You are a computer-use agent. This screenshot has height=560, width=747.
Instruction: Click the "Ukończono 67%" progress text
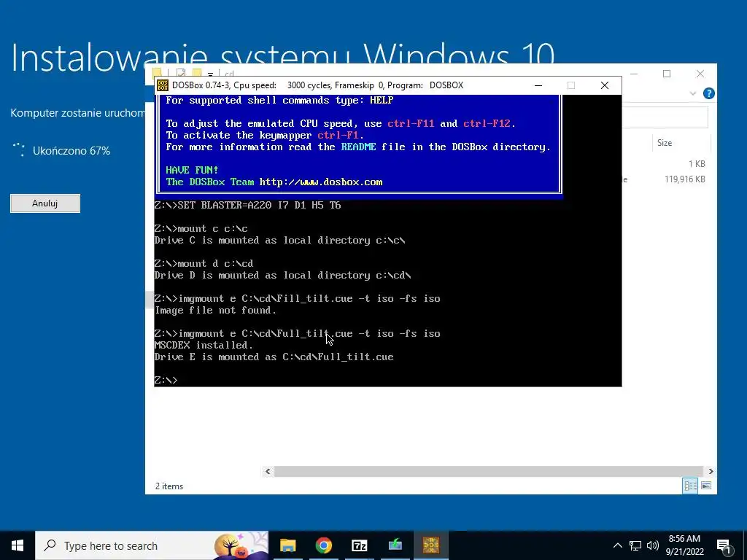coord(71,151)
